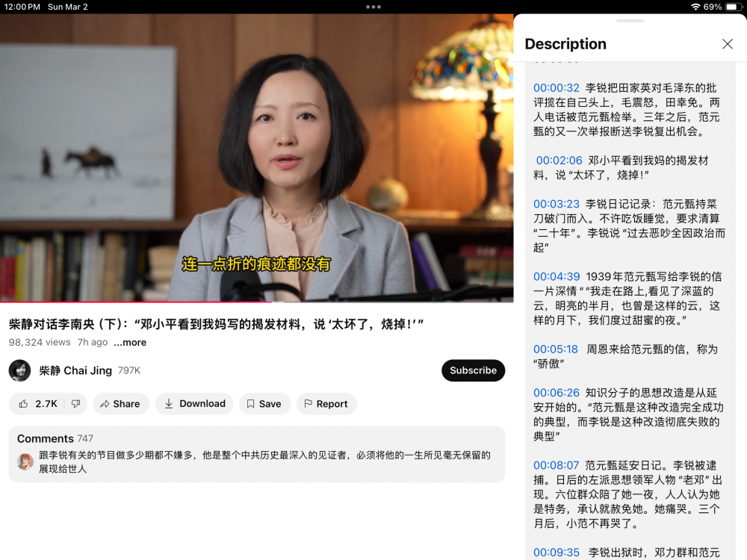This screenshot has width=747, height=560.
Task: Jump to timestamp 00:00:32
Action: point(557,88)
